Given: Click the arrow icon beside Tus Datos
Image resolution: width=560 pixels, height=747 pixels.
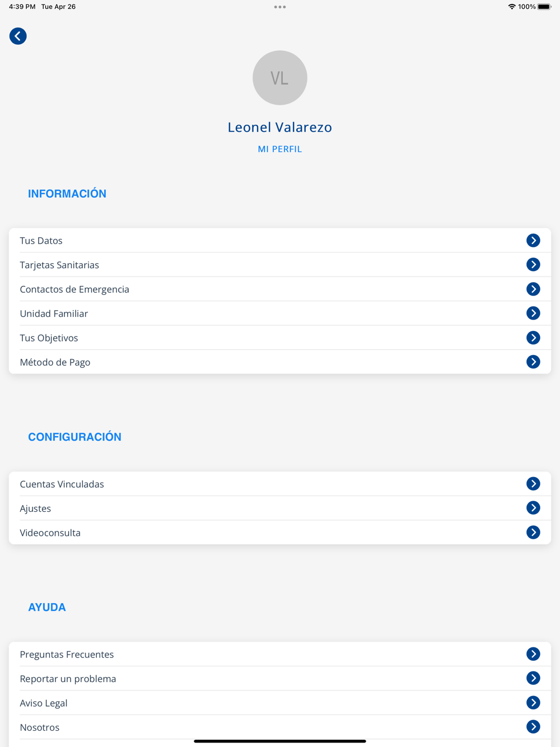Looking at the screenshot, I should [x=533, y=240].
